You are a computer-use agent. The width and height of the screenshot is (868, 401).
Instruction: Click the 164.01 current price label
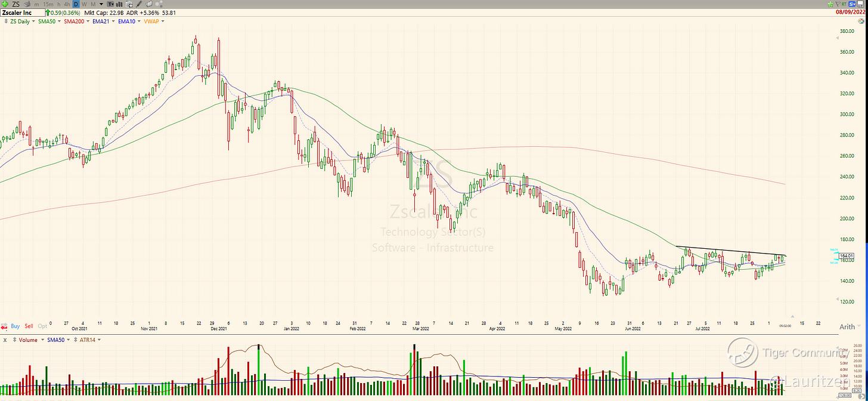tap(847, 256)
